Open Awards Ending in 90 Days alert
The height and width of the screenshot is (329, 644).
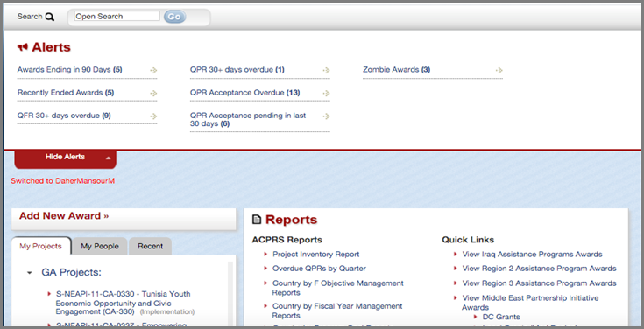[70, 70]
